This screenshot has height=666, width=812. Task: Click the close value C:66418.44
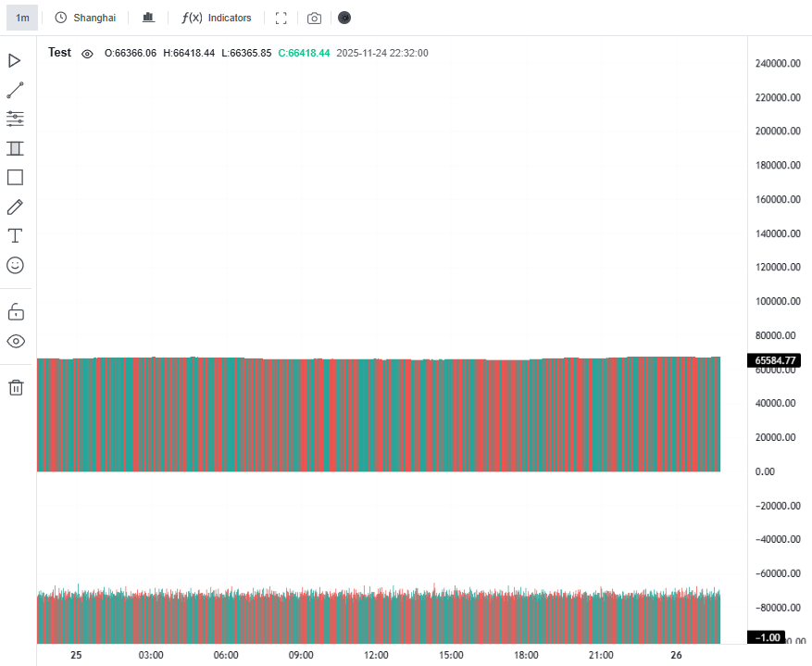coord(304,53)
